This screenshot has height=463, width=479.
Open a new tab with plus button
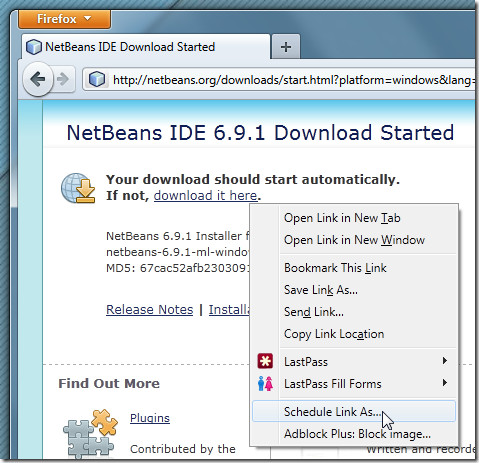pos(286,47)
